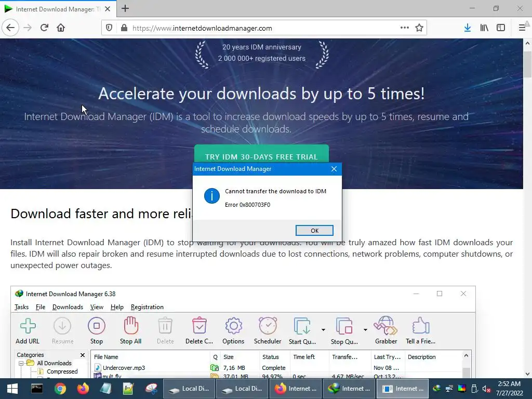Image resolution: width=532 pixels, height=399 pixels.
Task: Click OK in the IDM error dialog
Action: (314, 230)
